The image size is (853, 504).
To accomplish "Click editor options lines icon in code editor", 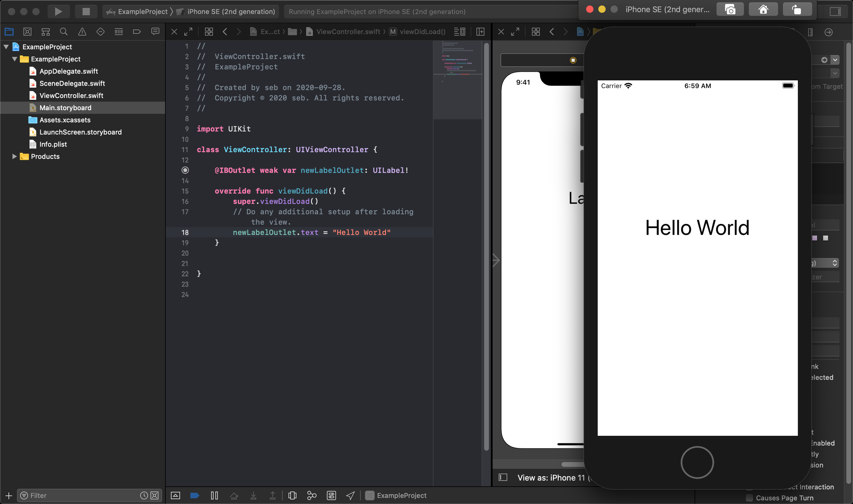I will 460,32.
